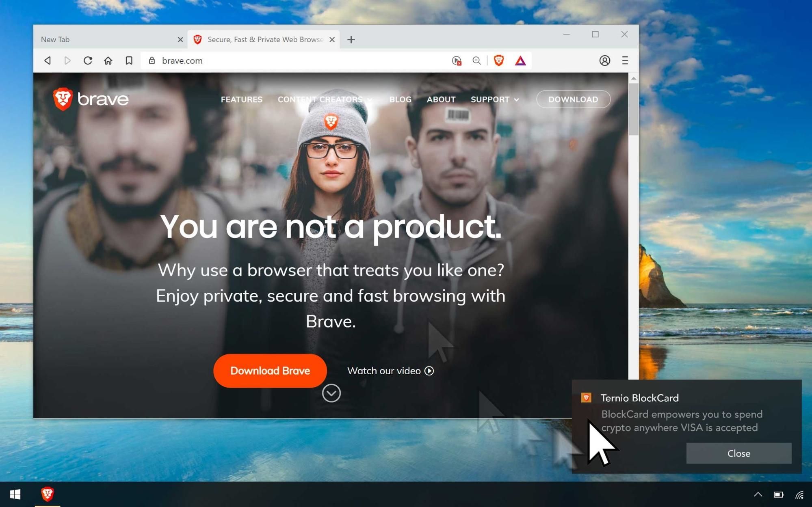This screenshot has height=507, width=812.
Task: Open the Brave Shields panel
Action: coord(499,60)
